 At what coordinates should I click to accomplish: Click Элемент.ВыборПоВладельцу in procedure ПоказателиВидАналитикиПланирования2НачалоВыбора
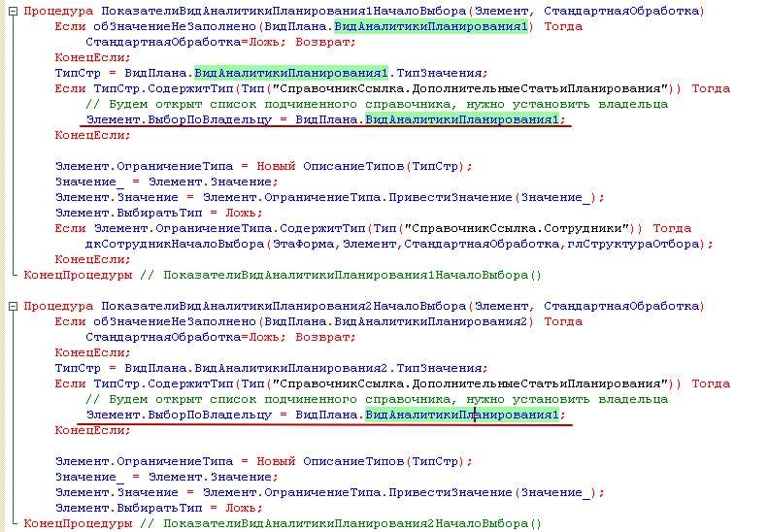pos(179,415)
